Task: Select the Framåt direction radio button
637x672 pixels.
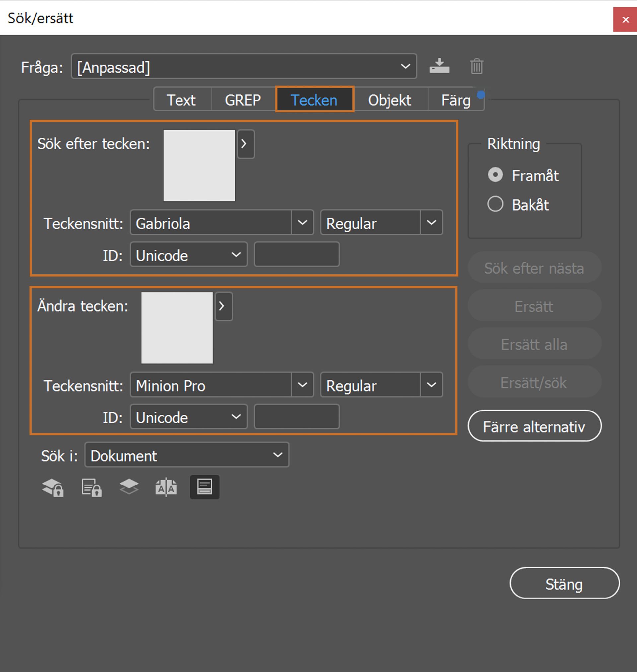Action: [x=495, y=175]
